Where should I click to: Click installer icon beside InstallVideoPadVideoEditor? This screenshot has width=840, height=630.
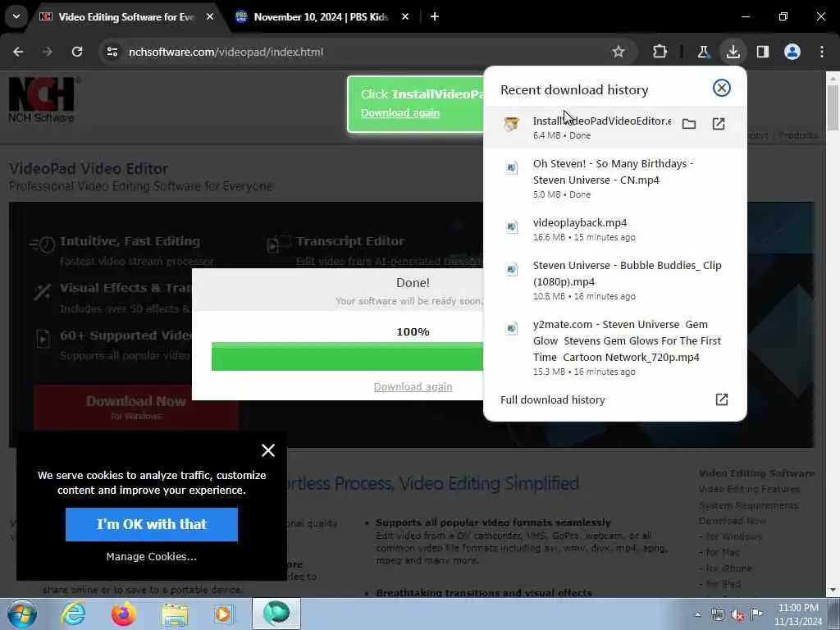pos(512,124)
